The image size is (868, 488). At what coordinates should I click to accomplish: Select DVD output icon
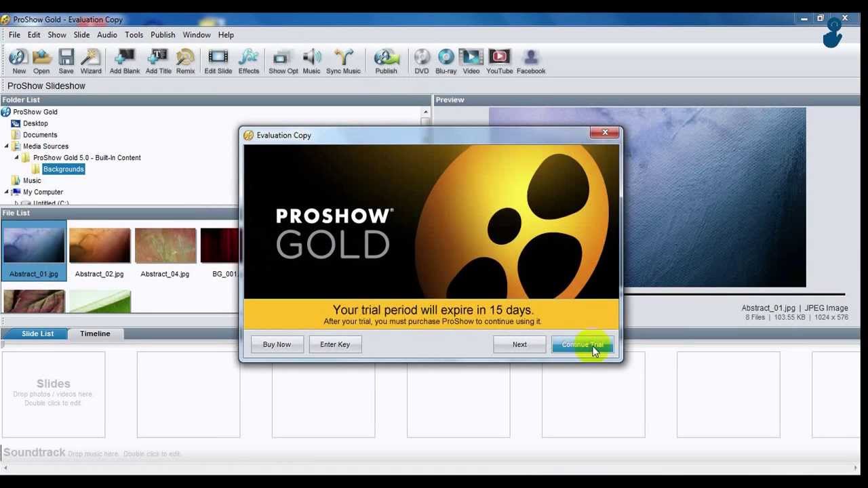422,62
